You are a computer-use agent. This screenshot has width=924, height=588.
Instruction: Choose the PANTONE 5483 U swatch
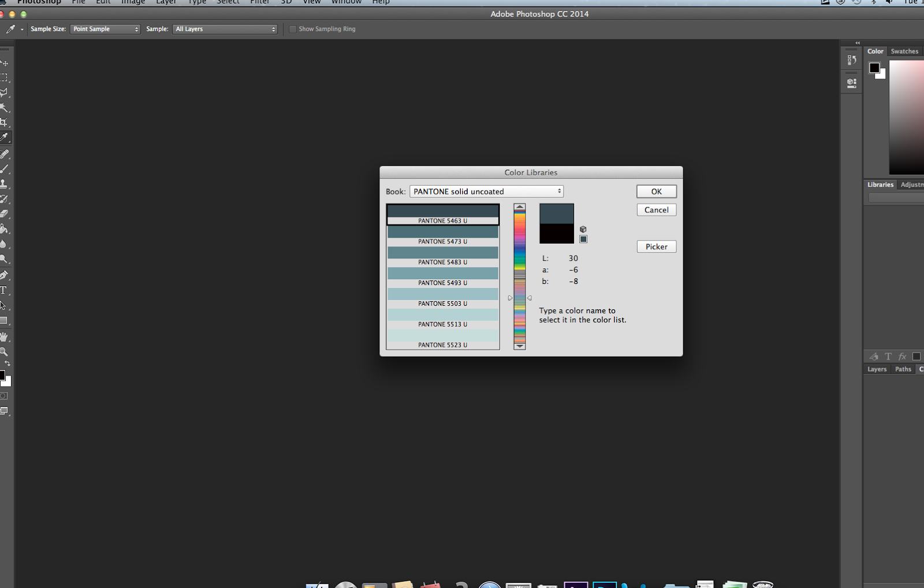[443, 256]
